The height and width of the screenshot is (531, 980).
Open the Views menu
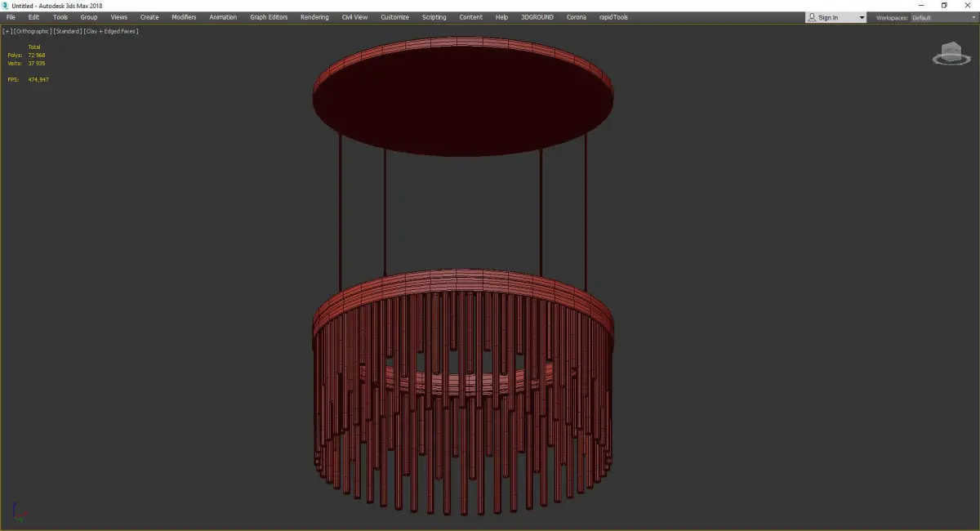119,17
